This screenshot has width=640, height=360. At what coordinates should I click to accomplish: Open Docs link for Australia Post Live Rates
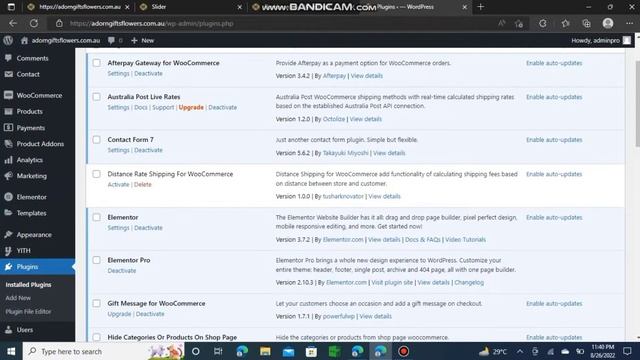click(140, 107)
